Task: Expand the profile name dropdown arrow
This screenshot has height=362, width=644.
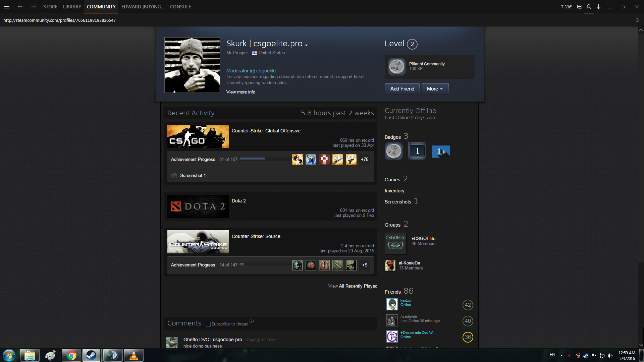Action: 306,45
